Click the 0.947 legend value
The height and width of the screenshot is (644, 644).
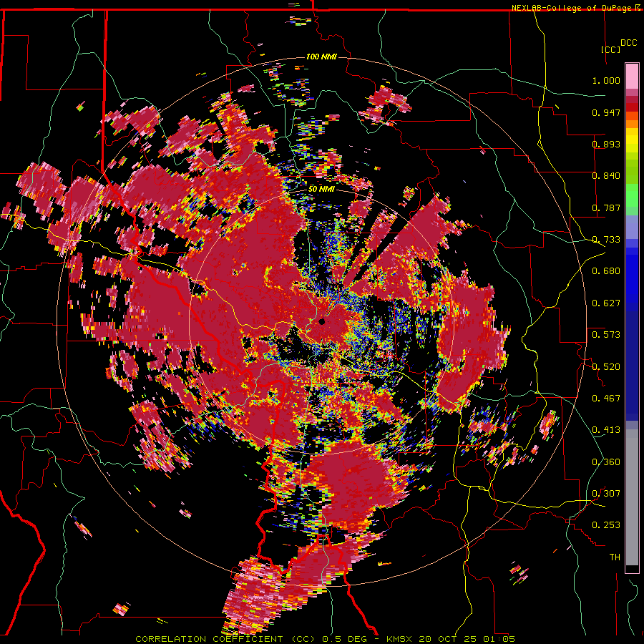coord(606,112)
